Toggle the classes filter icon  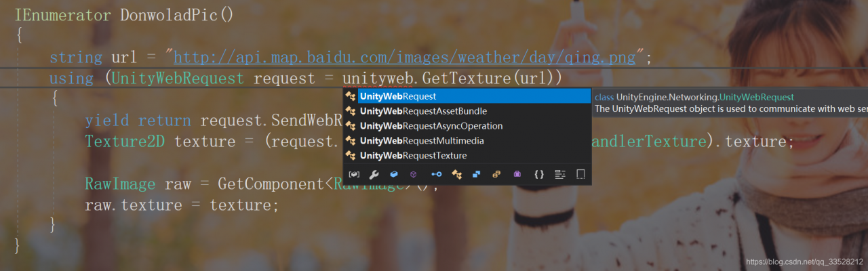[457, 174]
